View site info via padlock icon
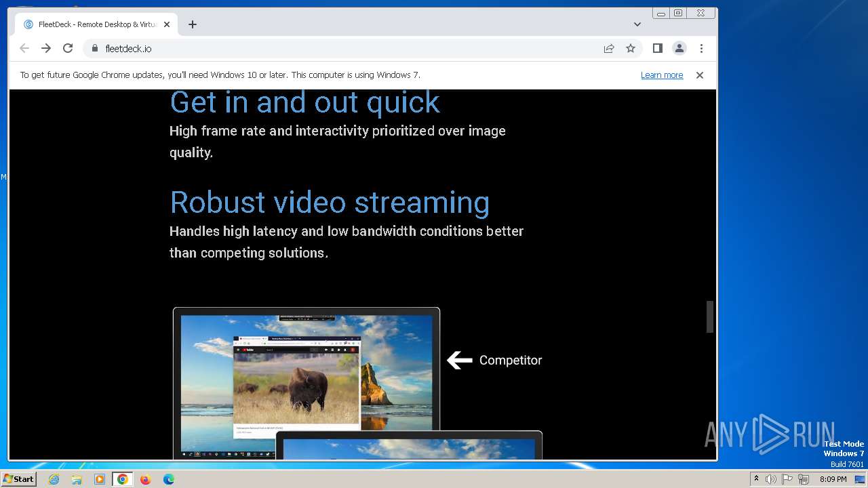The width and height of the screenshot is (868, 488). coord(94,48)
